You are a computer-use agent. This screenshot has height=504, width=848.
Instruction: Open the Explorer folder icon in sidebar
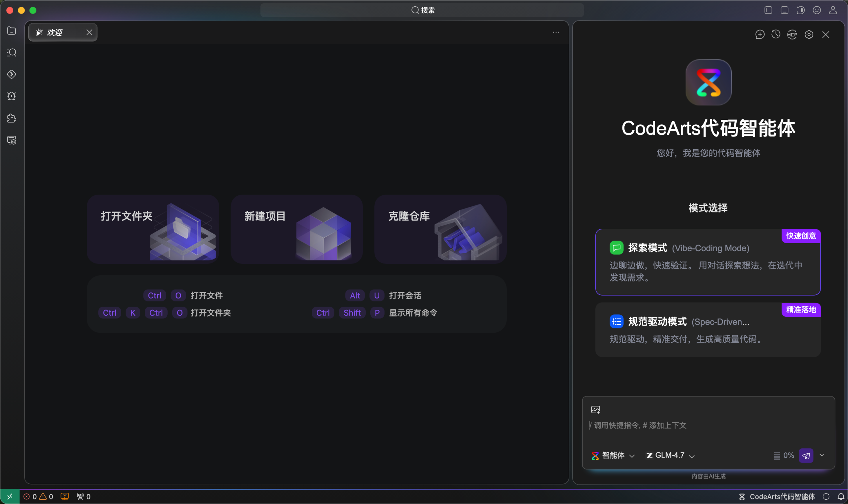point(12,31)
